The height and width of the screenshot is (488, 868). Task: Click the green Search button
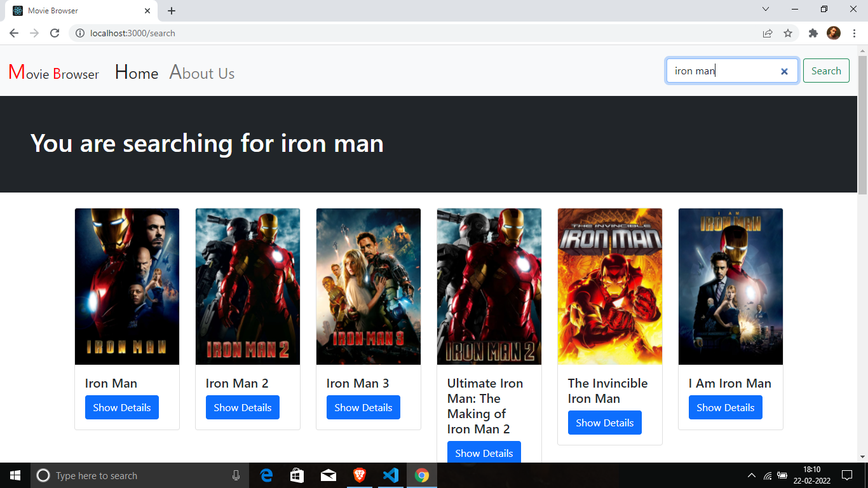(x=826, y=71)
